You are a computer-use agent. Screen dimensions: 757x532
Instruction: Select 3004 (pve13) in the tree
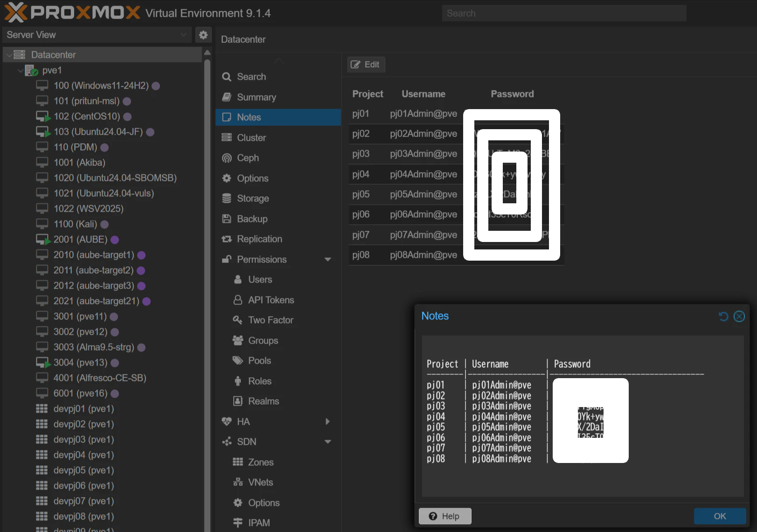[x=80, y=363]
